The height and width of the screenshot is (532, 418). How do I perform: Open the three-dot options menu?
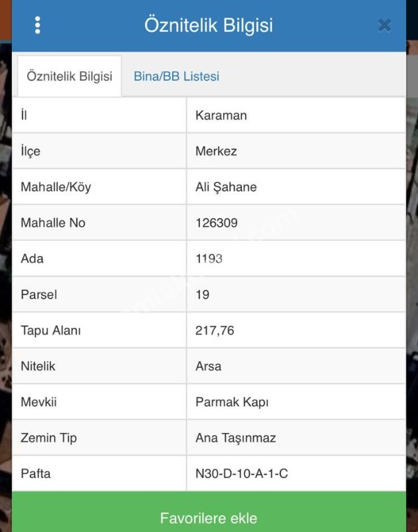point(37,25)
